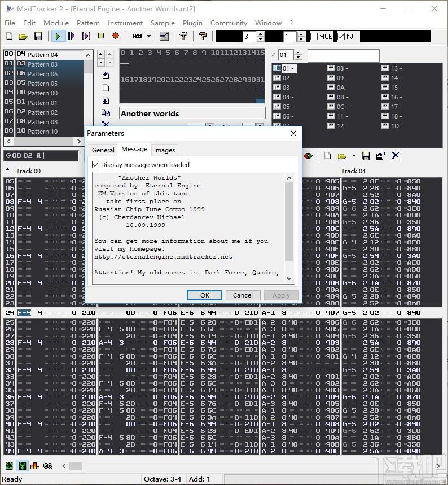Click the copy pages icon beside sequence list
The width and height of the screenshot is (448, 485).
coord(106,113)
